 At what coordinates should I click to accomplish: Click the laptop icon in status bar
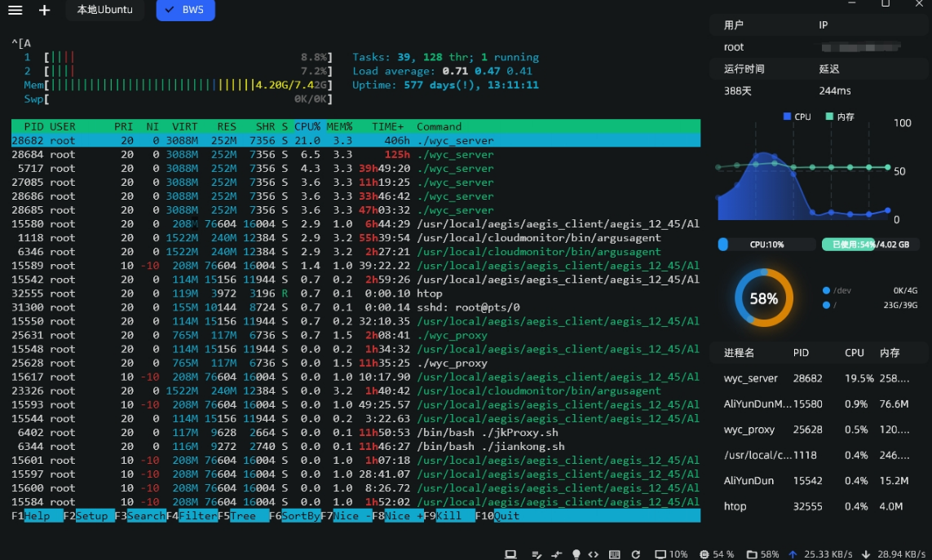pos(510,554)
